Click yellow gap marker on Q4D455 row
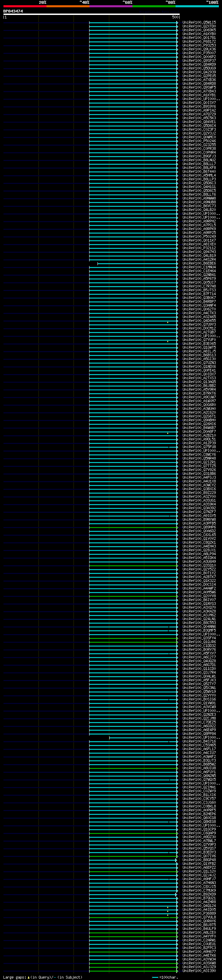This screenshot has height=980, width=222. [168, 322]
